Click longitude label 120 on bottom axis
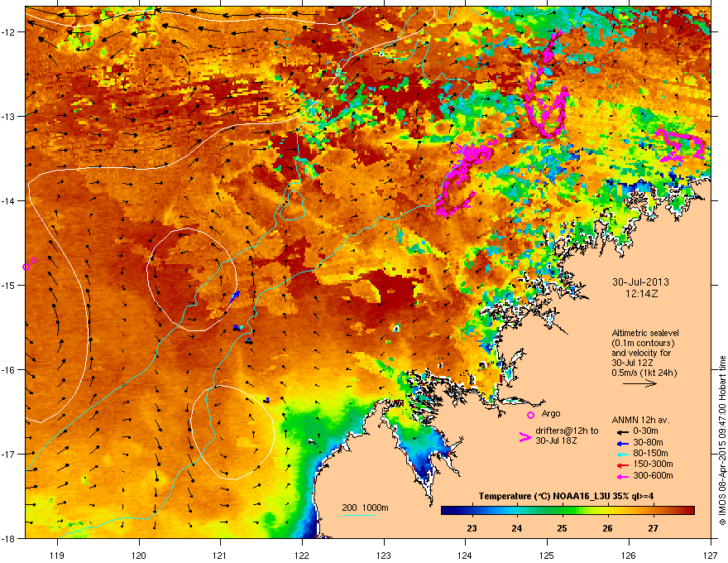This screenshot has width=728, height=563. 139,555
